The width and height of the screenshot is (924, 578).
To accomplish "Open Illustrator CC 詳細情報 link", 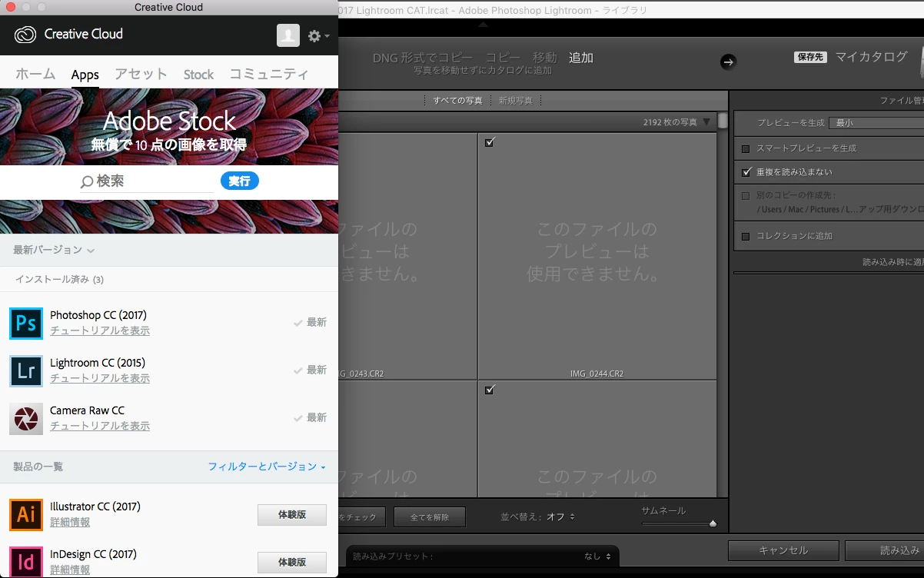I will pos(70,522).
